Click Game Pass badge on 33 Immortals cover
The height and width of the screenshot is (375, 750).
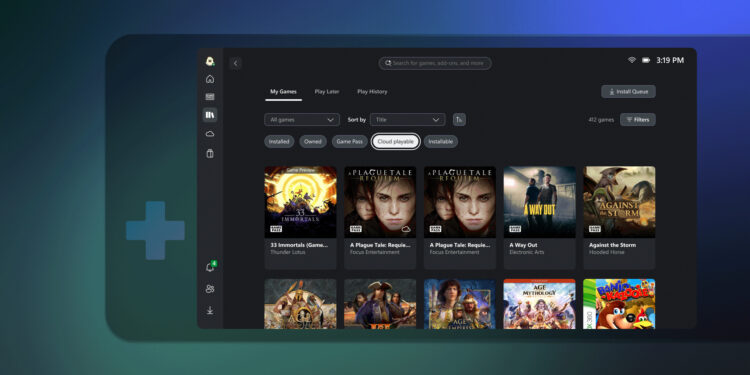276,229
